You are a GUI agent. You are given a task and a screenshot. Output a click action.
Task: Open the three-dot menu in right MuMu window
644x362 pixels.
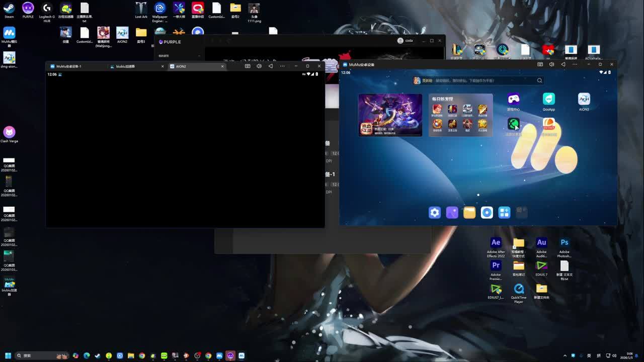click(x=575, y=64)
